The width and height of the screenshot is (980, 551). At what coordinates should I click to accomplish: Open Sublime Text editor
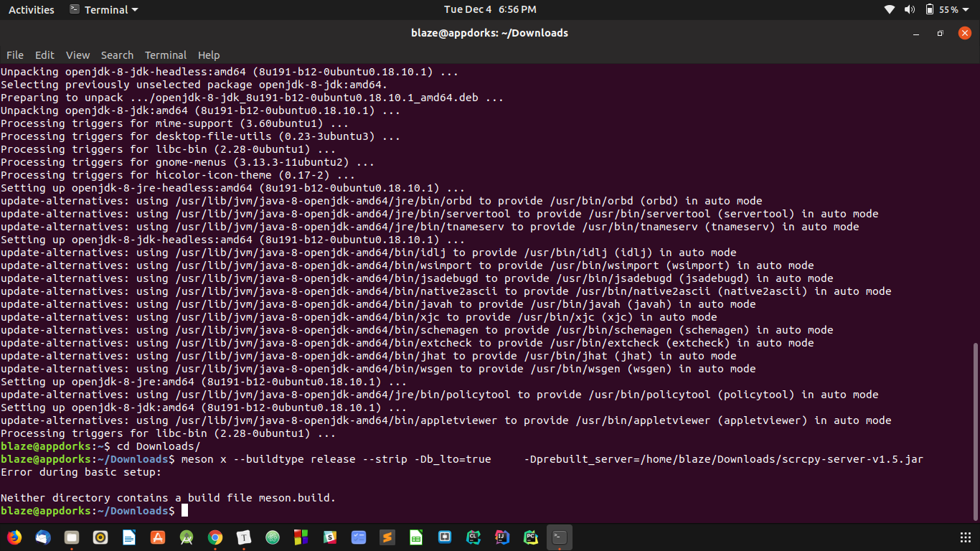pos(387,537)
